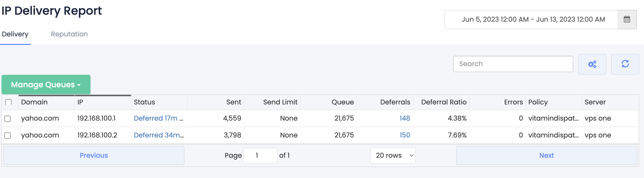Open the 20 rows page size selector

pyautogui.click(x=393, y=155)
